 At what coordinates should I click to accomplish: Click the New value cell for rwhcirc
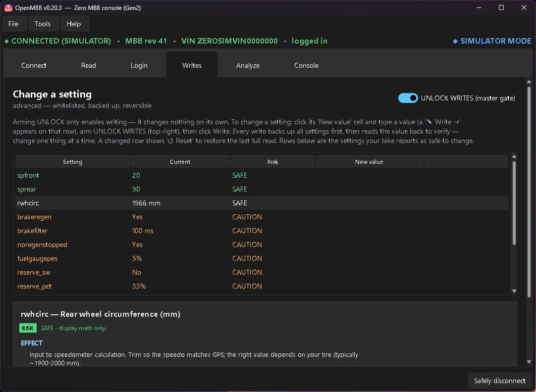click(x=369, y=203)
